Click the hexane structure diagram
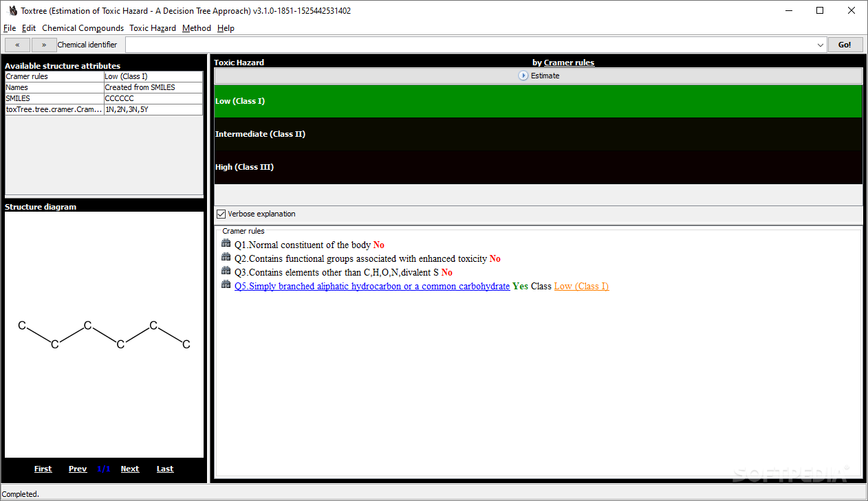The height and width of the screenshot is (501, 868). pyautogui.click(x=105, y=335)
